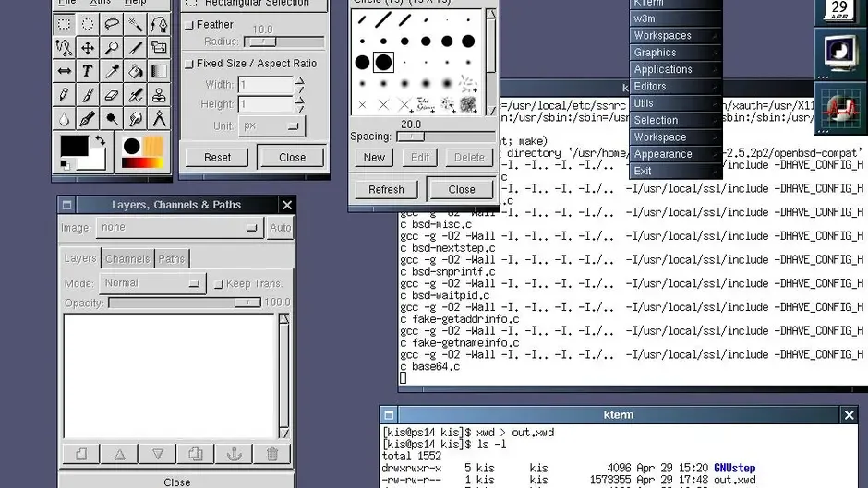868x488 pixels.
Task: Expand the Applications submenu
Action: click(x=675, y=70)
